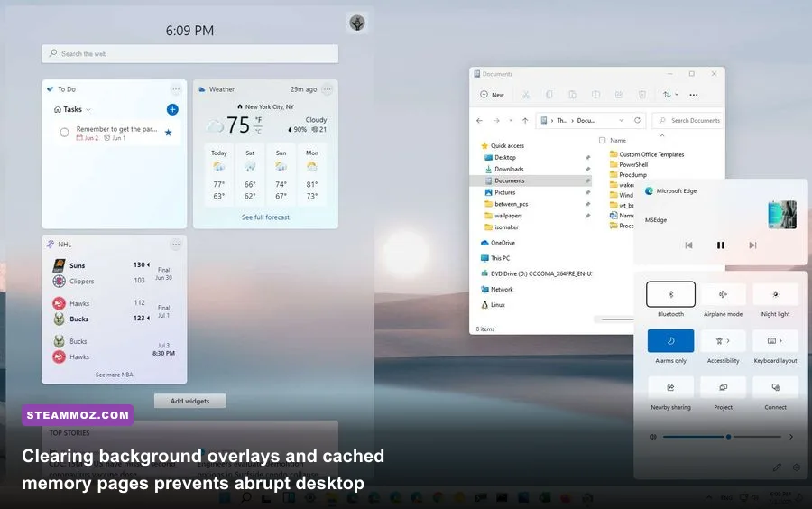Toggle the Alarms only focus assist tile
812x509 pixels.
click(x=670, y=341)
